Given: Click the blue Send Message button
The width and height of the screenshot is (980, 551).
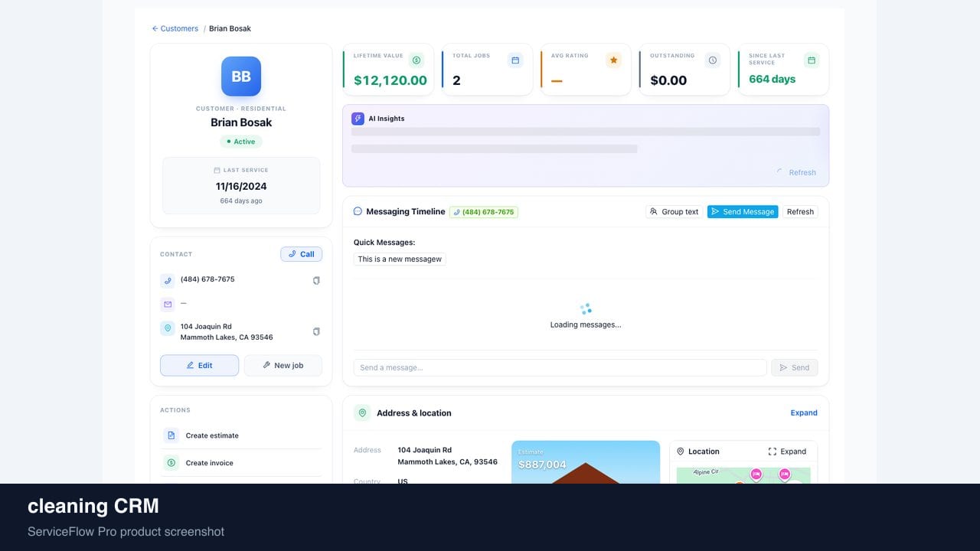Looking at the screenshot, I should pyautogui.click(x=743, y=211).
